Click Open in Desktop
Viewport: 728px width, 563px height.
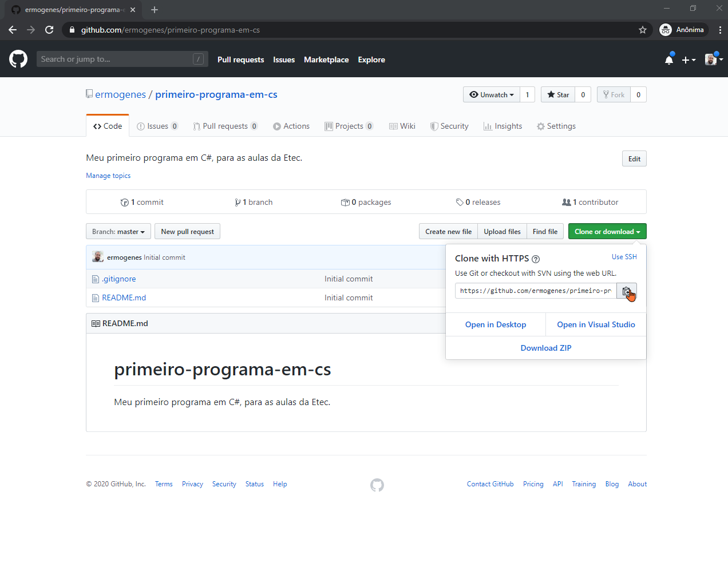point(496,324)
